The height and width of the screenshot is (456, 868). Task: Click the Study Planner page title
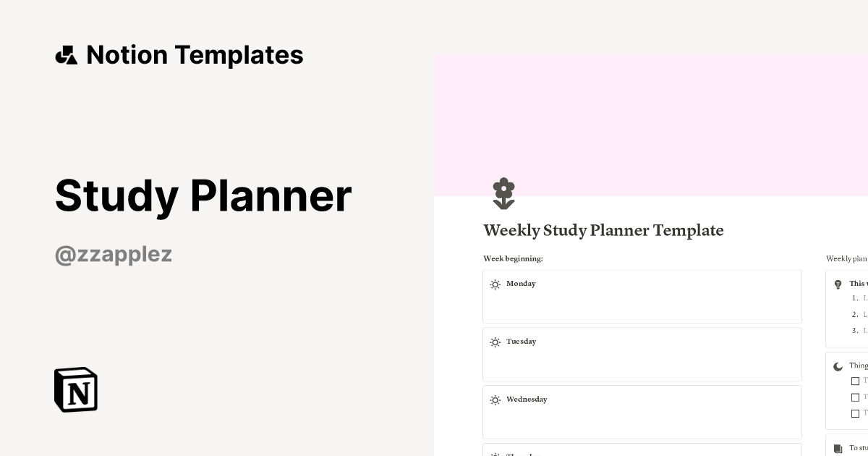pyautogui.click(x=203, y=195)
